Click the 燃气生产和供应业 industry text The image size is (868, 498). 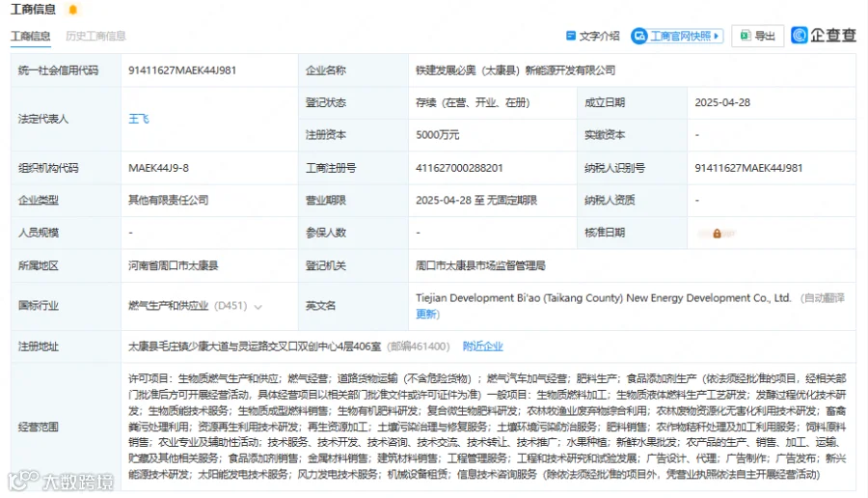coord(168,306)
